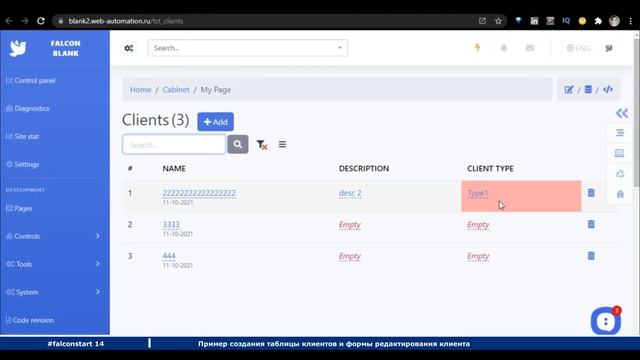Image resolution: width=640 pixels, height=360 pixels.
Task: Open the global Search dropdown box
Action: pos(248,48)
